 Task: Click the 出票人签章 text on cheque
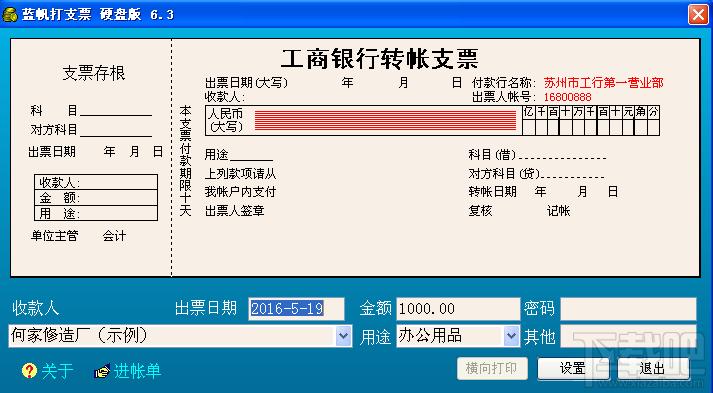point(234,211)
